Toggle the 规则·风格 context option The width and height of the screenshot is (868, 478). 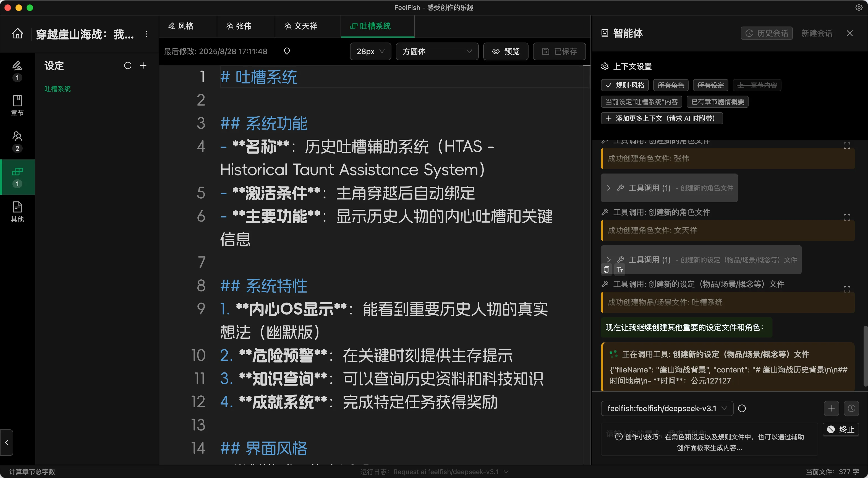pos(625,85)
